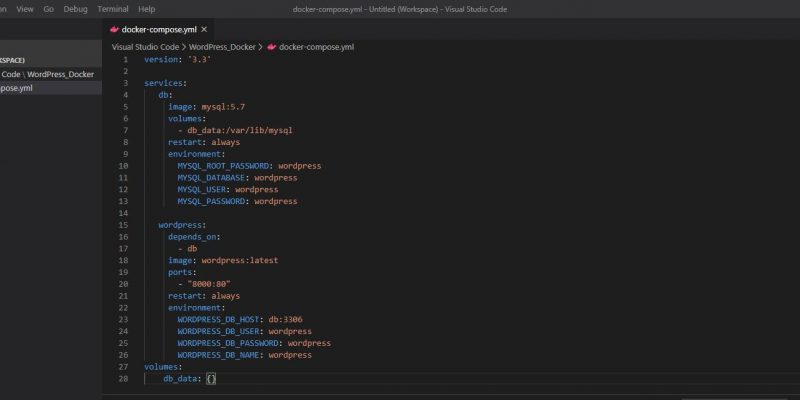Click 'wordpress:latest' image value
The height and width of the screenshot is (400, 800).
pyautogui.click(x=240, y=260)
